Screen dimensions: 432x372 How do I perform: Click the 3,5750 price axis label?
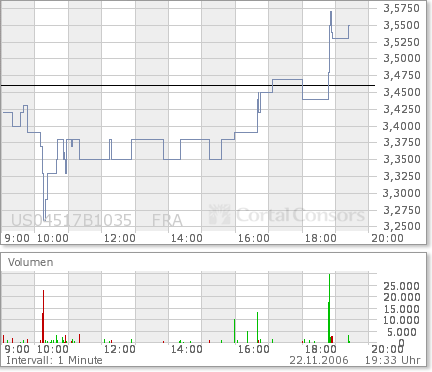pyautogui.click(x=402, y=8)
